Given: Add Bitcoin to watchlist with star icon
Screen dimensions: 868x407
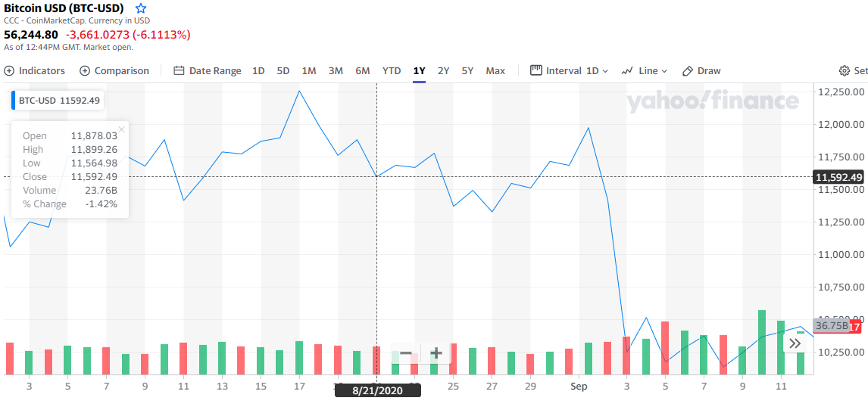Looking at the screenshot, I should [140, 8].
